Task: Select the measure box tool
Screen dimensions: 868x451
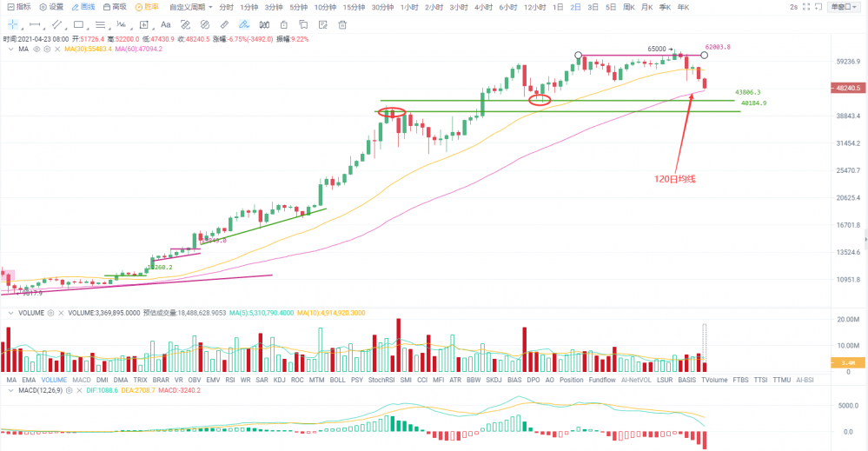Action: tap(144, 25)
